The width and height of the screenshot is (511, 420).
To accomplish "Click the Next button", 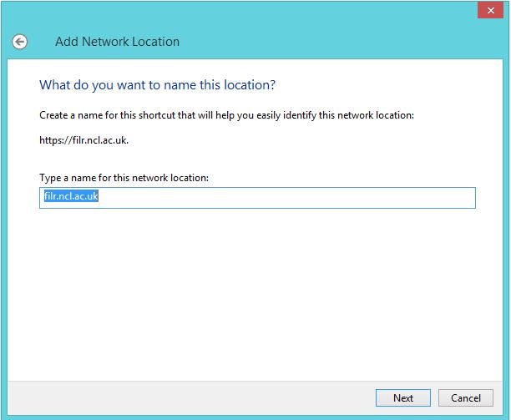I will [402, 397].
